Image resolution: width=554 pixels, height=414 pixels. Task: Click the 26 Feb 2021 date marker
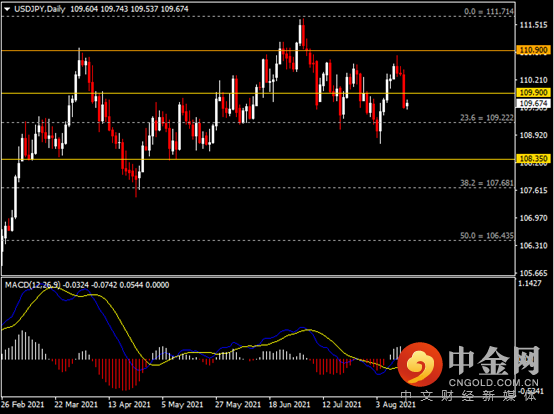[x=23, y=404]
